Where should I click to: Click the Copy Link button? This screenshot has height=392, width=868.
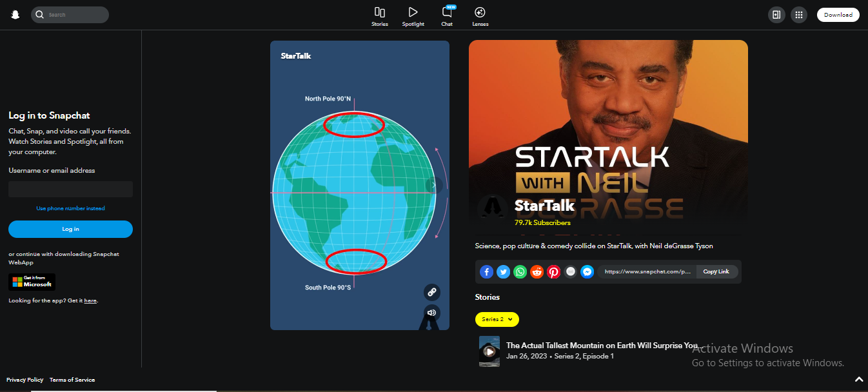pyautogui.click(x=716, y=272)
